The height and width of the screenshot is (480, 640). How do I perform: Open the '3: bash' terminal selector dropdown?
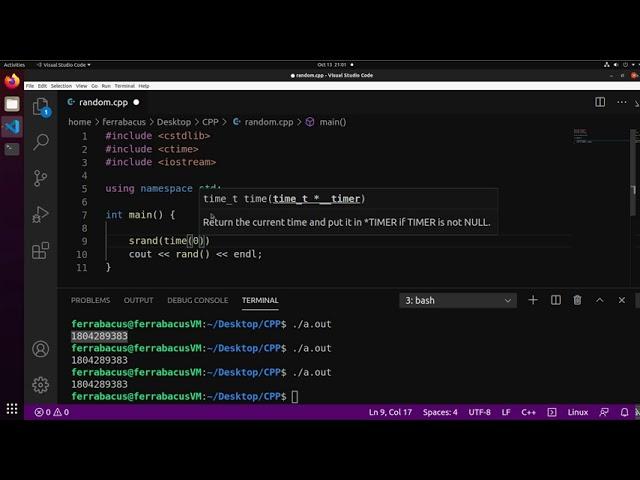(x=459, y=300)
